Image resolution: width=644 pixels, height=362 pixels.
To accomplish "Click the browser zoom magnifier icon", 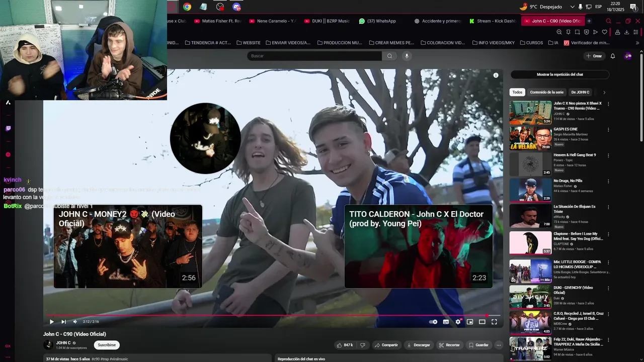I will [559, 32].
